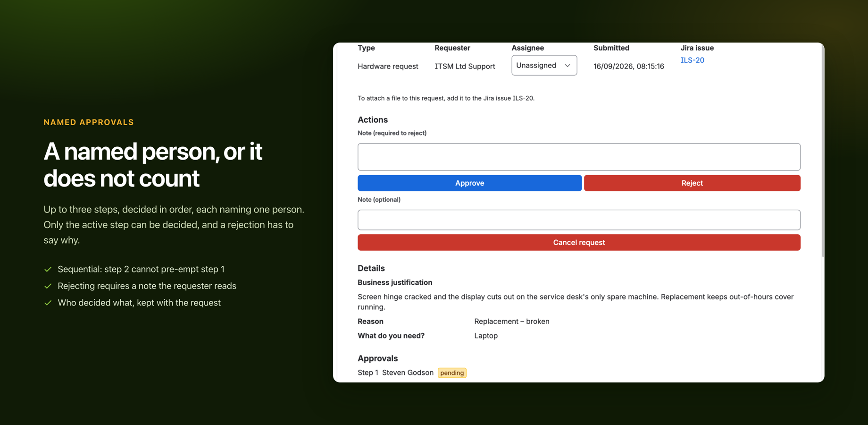Click the 'Steven Godson' approver name
The width and height of the screenshot is (868, 425).
pos(408,373)
